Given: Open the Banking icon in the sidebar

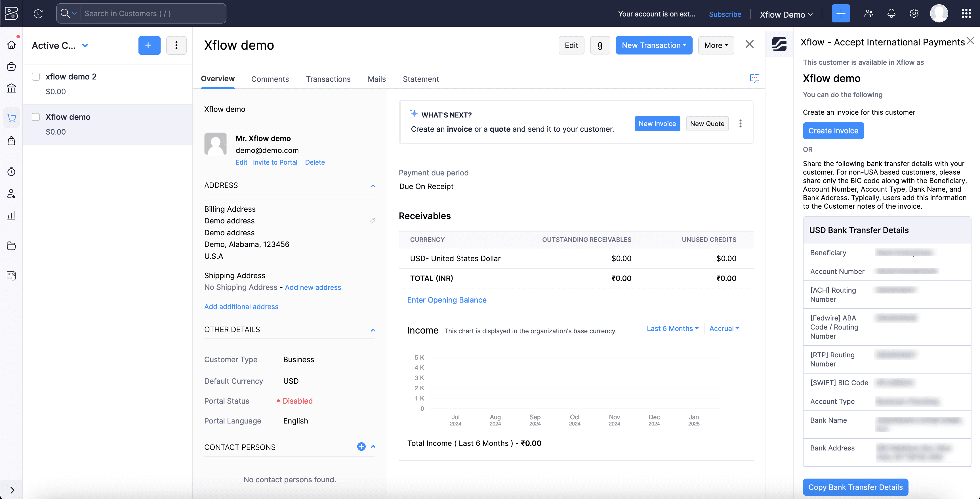Looking at the screenshot, I should [11, 88].
